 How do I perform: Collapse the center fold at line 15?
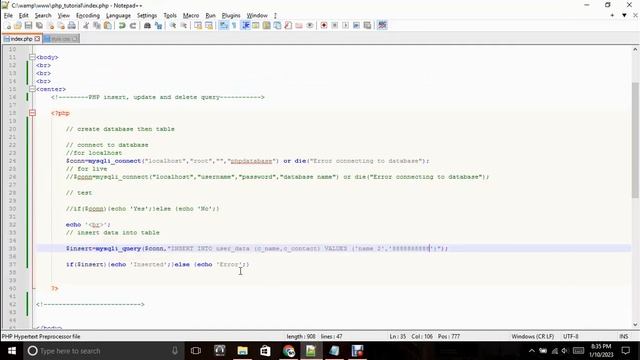32,89
